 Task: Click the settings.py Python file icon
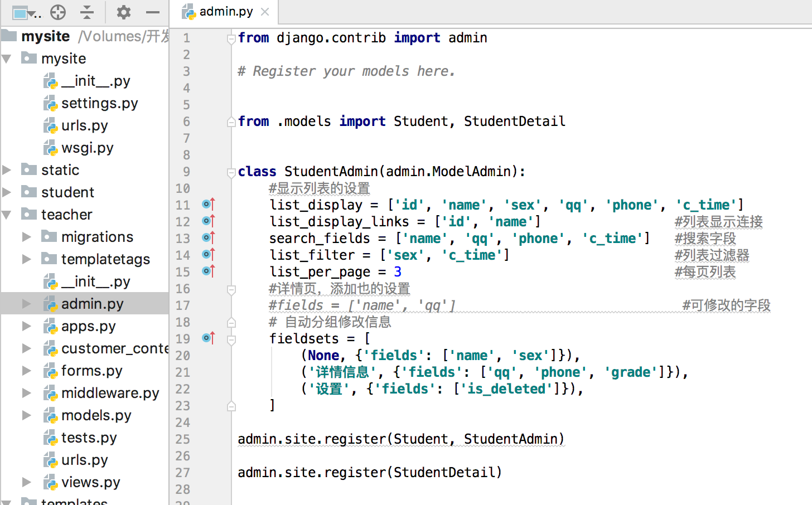tap(50, 103)
